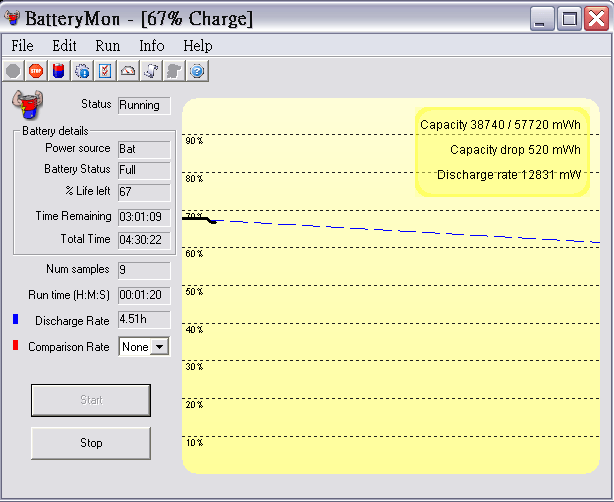The height and width of the screenshot is (502, 614).
Task: Click the grayed-out Start circle toolbar icon
Action: point(13,71)
